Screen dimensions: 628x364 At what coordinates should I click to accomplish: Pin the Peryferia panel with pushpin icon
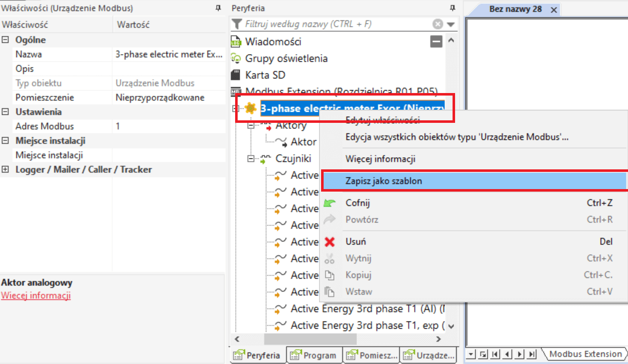coord(452,8)
